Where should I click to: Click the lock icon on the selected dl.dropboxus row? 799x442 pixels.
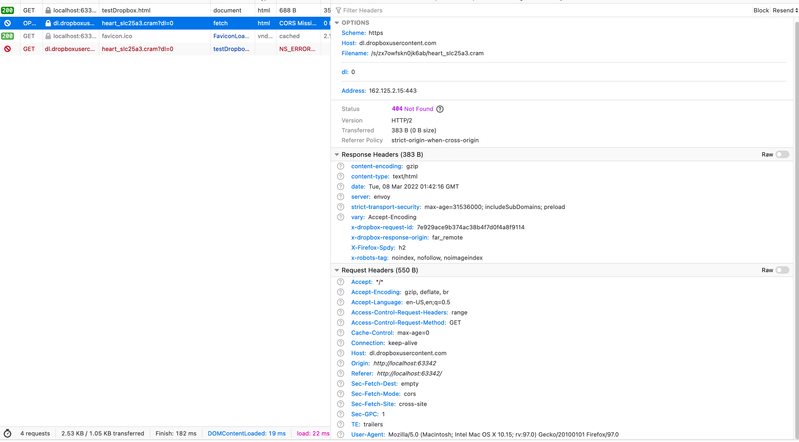48,23
